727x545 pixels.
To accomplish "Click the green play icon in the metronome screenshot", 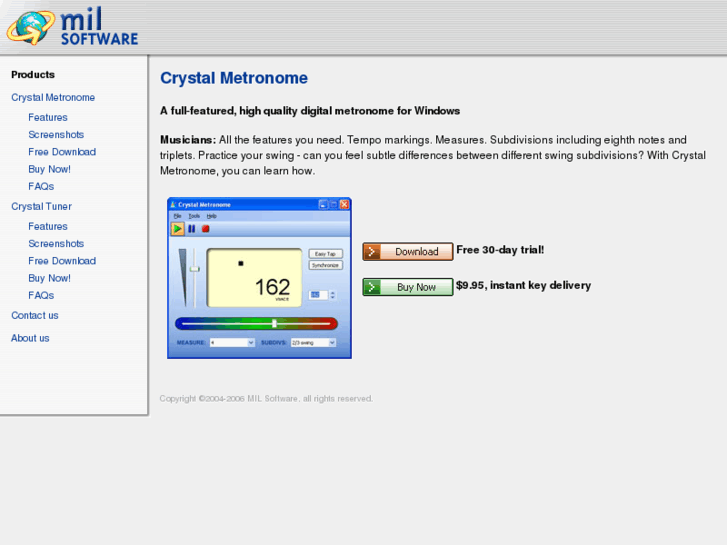I will point(177,229).
